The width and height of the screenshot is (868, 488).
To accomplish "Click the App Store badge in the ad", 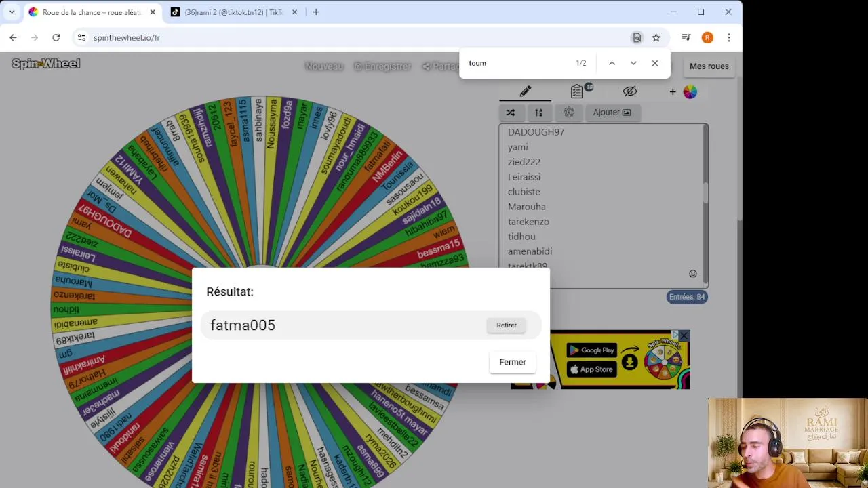I will (591, 369).
